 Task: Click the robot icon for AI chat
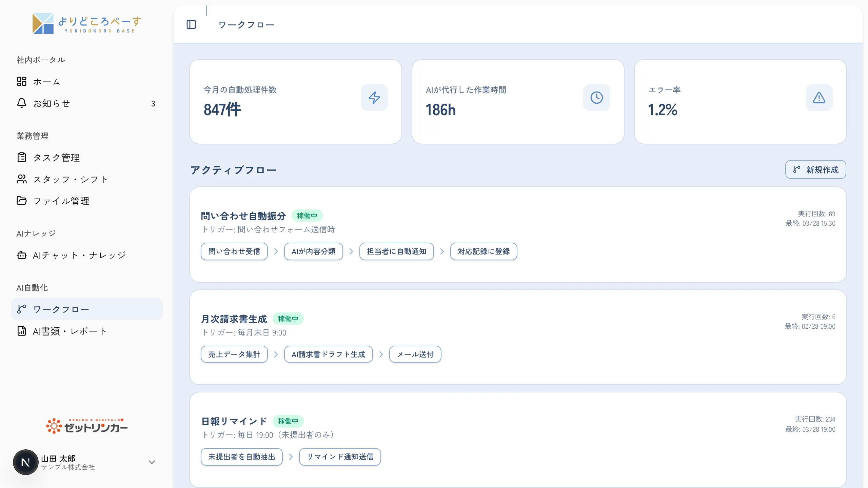point(22,255)
